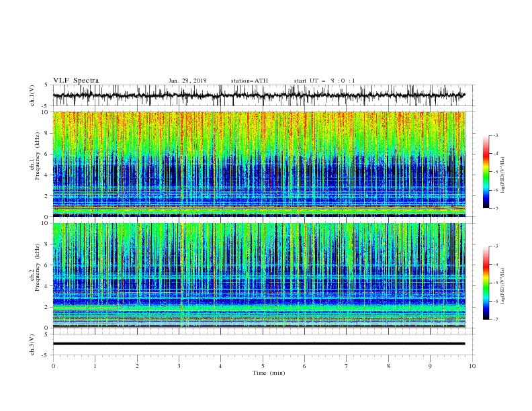Click the "4" kHz tick on ch.2 axis

click(47, 286)
